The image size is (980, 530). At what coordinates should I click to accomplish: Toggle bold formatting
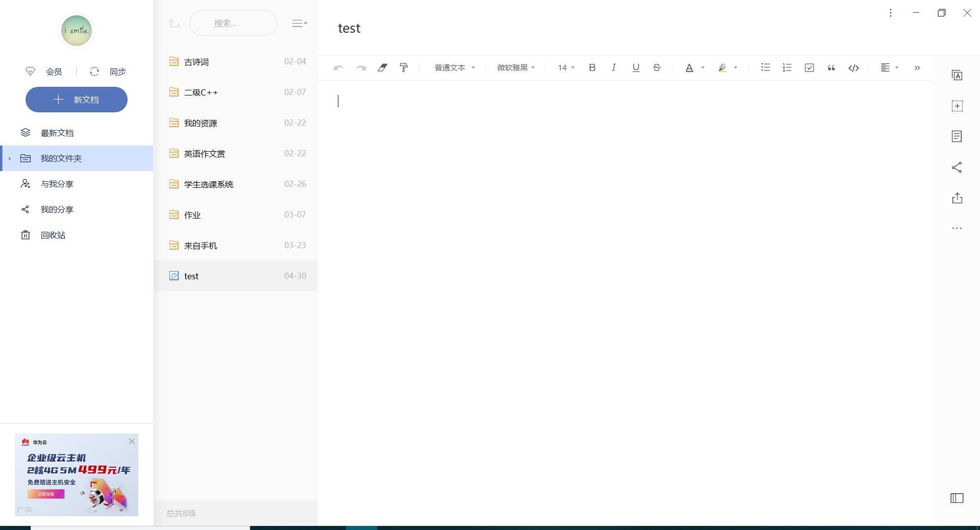[592, 67]
